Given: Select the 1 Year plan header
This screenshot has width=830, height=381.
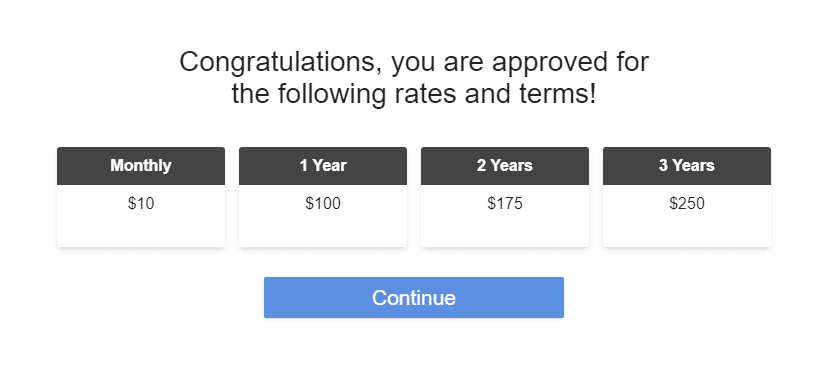Looking at the screenshot, I should (323, 166).
